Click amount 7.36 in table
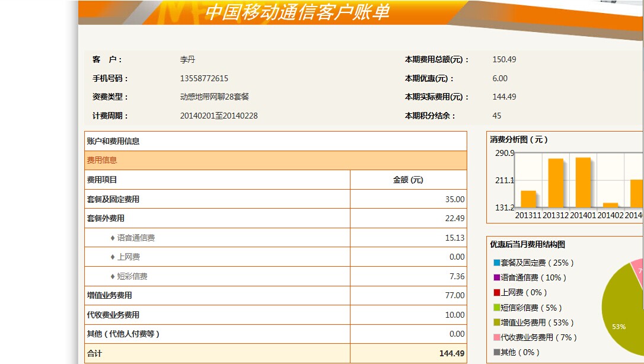The height and width of the screenshot is (364, 644). 457,277
